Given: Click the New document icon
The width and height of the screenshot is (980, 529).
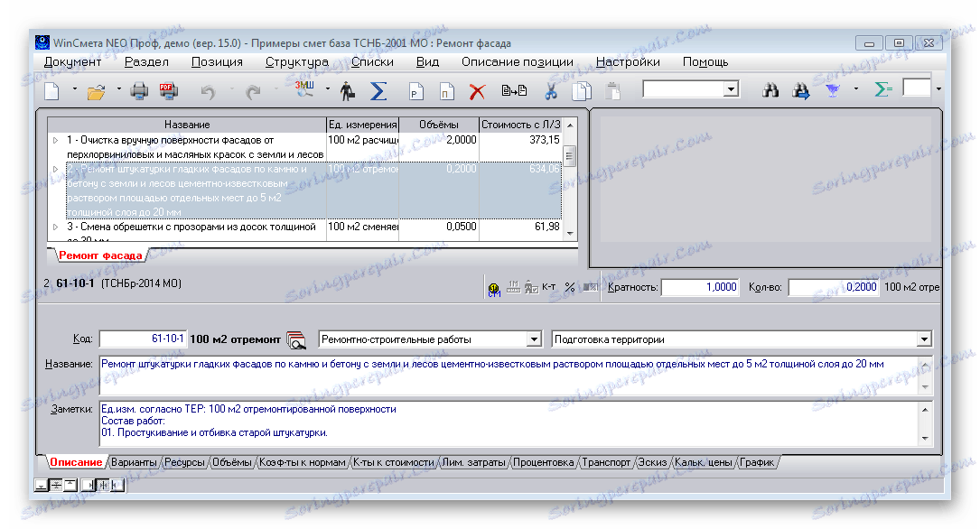Looking at the screenshot, I should point(52,91).
